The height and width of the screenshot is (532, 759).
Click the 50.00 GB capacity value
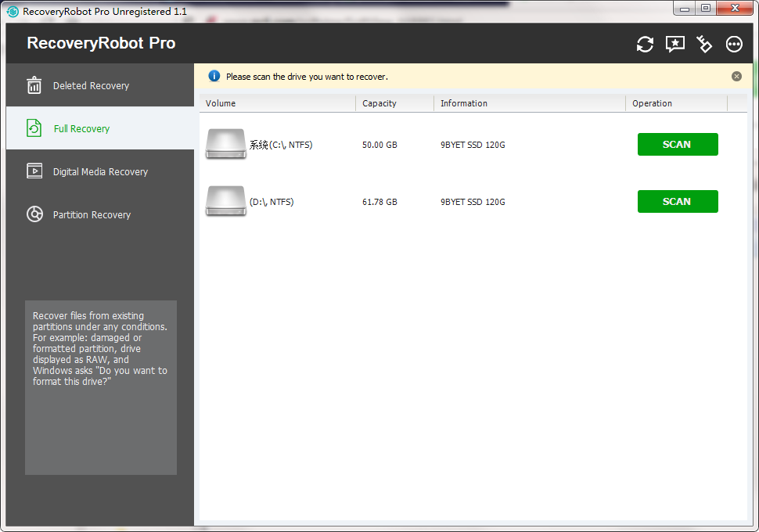pyautogui.click(x=379, y=145)
